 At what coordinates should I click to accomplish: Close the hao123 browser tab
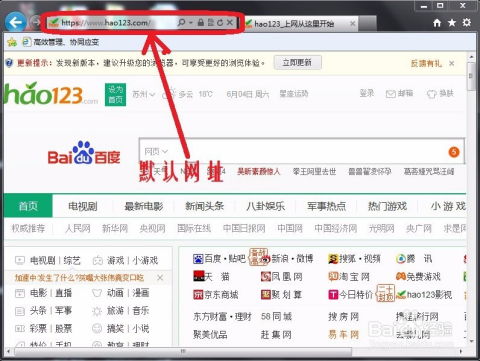[x=352, y=23]
